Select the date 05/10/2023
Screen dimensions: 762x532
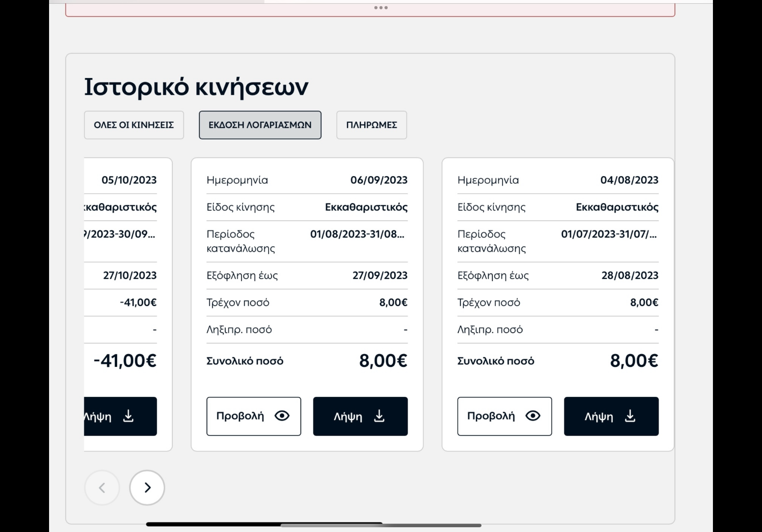tap(129, 180)
